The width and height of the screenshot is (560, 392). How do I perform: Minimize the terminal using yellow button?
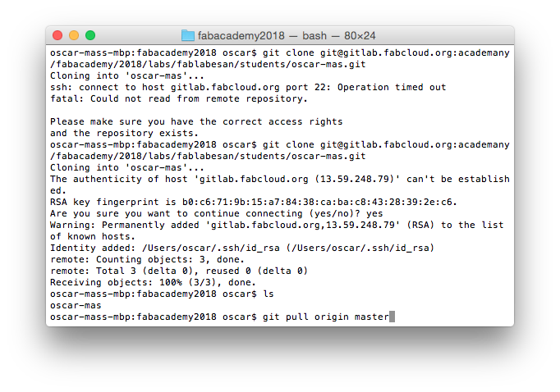coord(74,35)
